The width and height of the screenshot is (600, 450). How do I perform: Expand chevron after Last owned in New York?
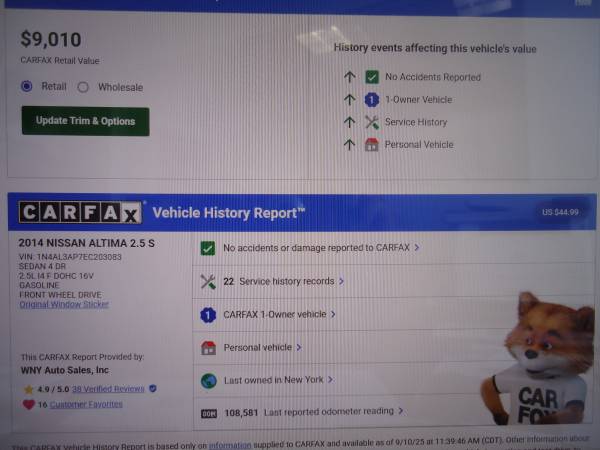[x=330, y=380]
